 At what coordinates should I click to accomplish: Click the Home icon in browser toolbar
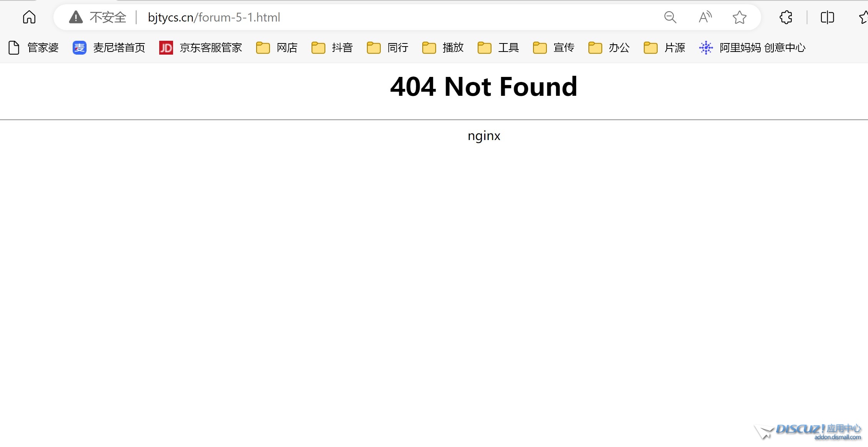click(29, 17)
